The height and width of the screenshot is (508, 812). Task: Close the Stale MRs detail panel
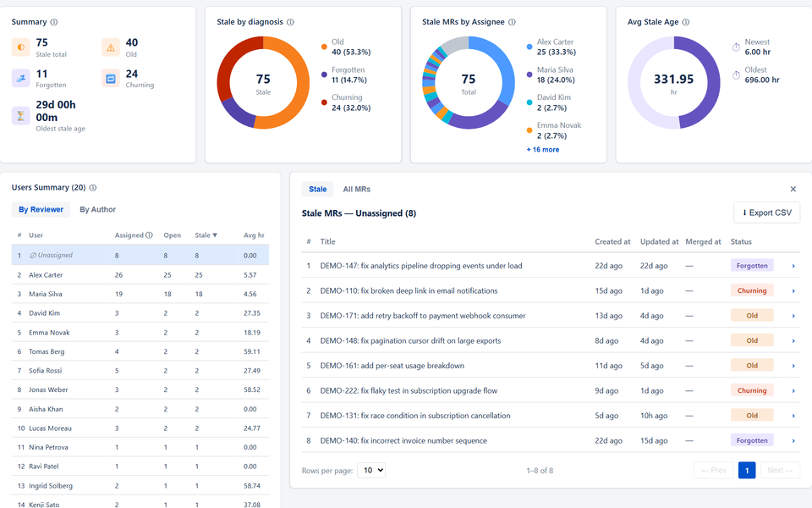point(793,189)
